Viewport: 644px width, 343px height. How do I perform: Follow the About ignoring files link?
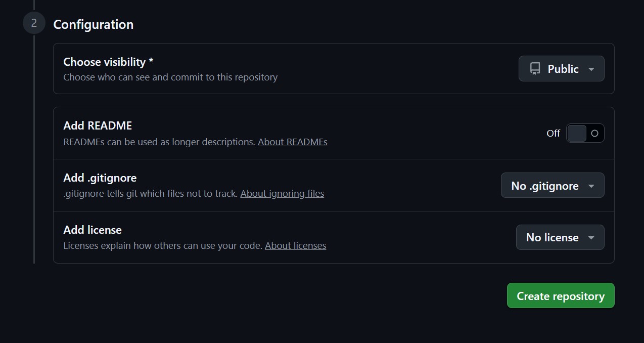coord(282,193)
